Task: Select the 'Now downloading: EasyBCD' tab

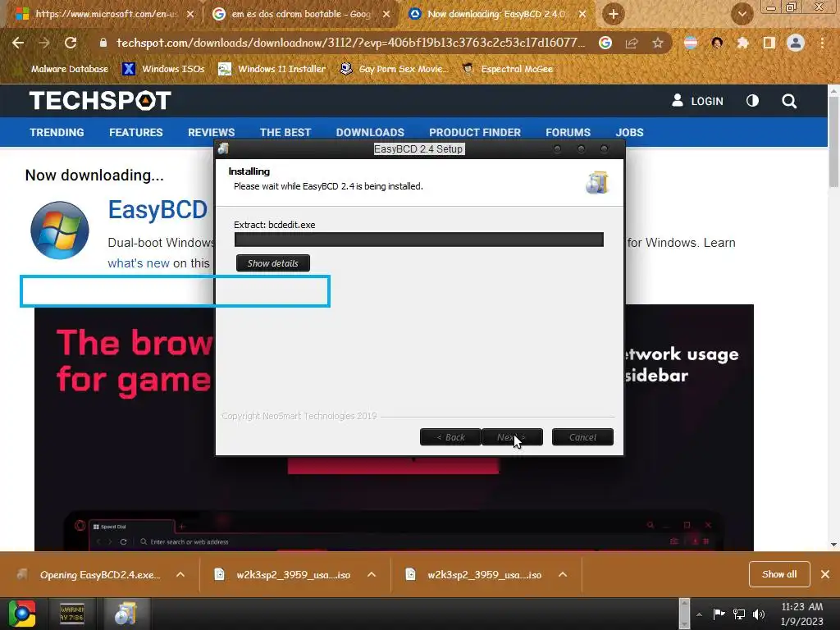Action: 498,14
